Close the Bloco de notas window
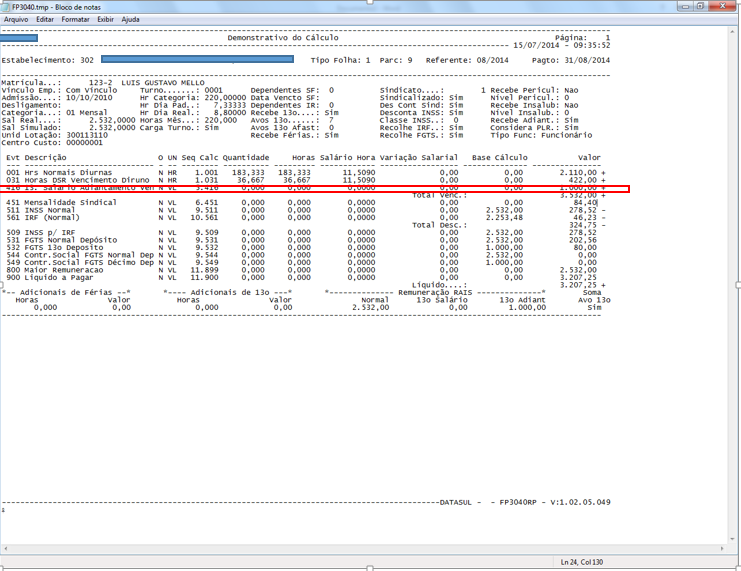 click(x=723, y=6)
